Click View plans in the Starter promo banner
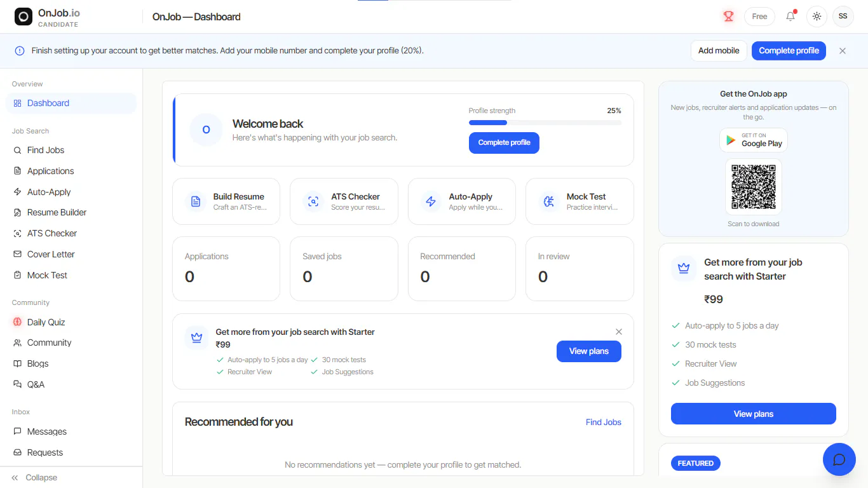The image size is (868, 488). [x=589, y=351]
